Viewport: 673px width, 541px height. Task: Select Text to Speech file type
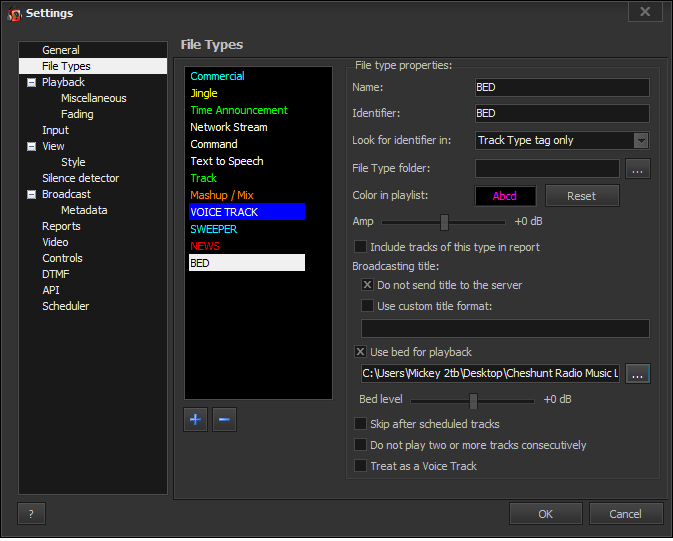tap(227, 162)
